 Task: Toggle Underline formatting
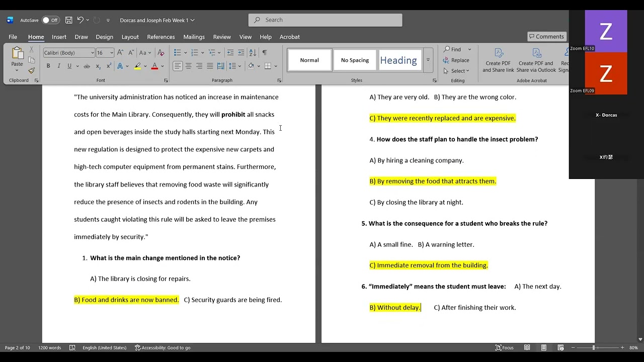(69, 66)
